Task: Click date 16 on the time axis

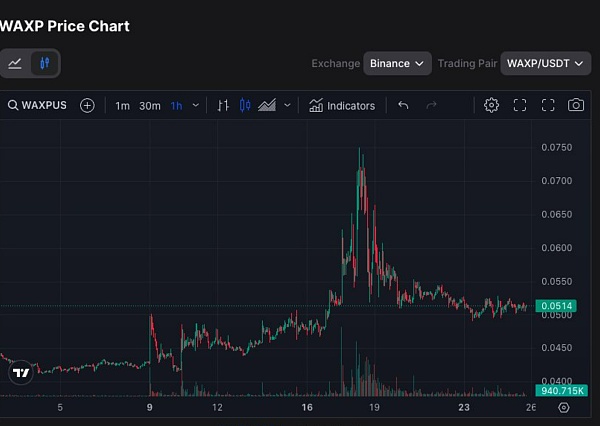Action: 307,408
